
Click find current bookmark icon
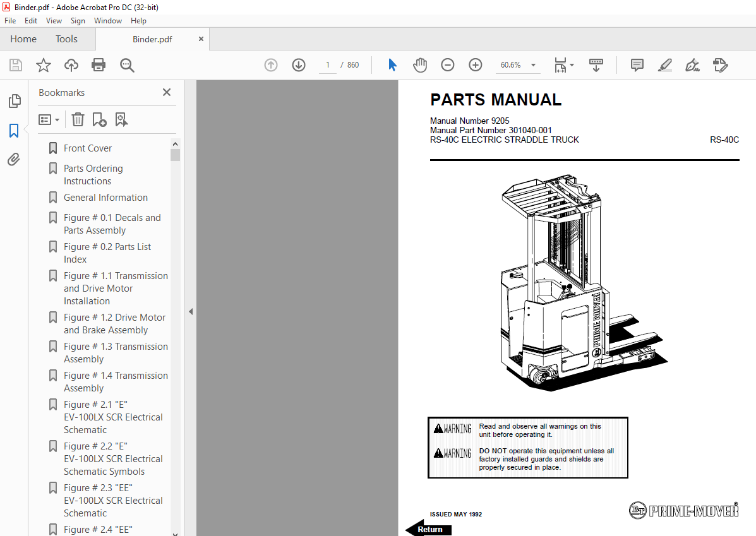[121, 119]
